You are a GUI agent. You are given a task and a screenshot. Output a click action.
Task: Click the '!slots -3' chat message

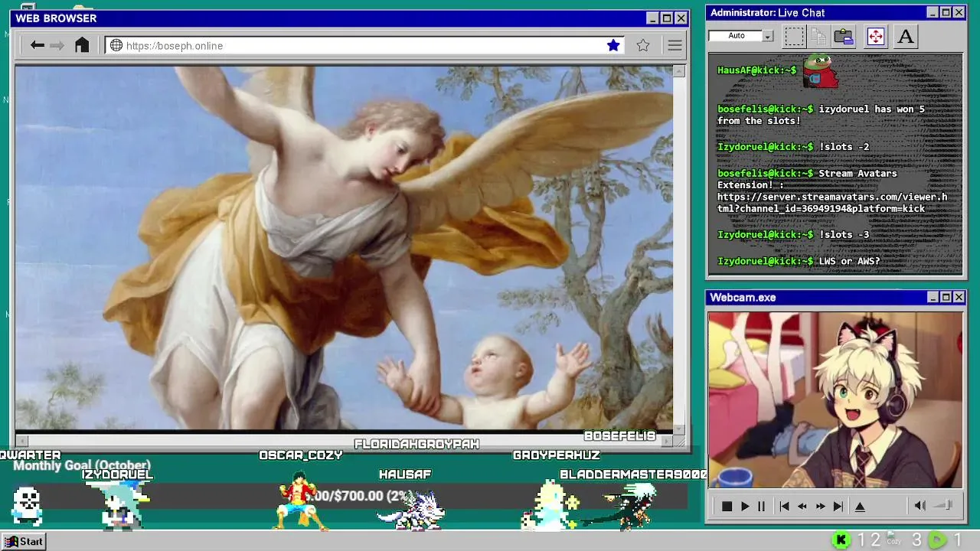pyautogui.click(x=844, y=235)
